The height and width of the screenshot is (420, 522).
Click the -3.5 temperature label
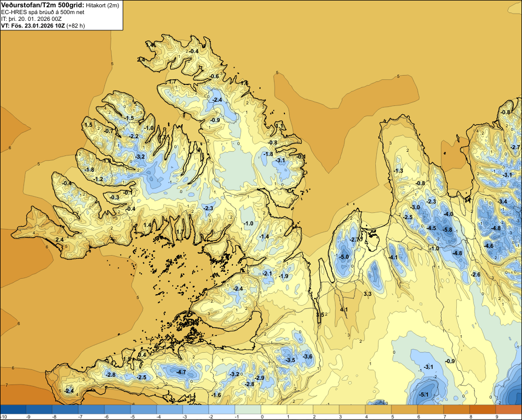(290, 360)
